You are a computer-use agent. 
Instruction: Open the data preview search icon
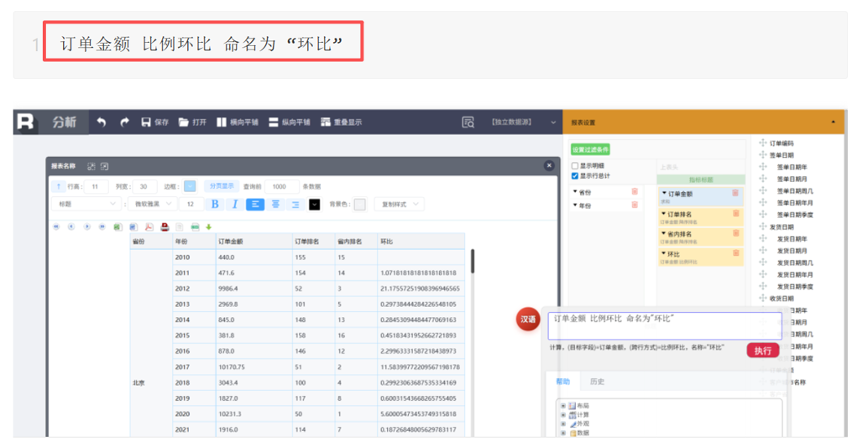pos(468,122)
